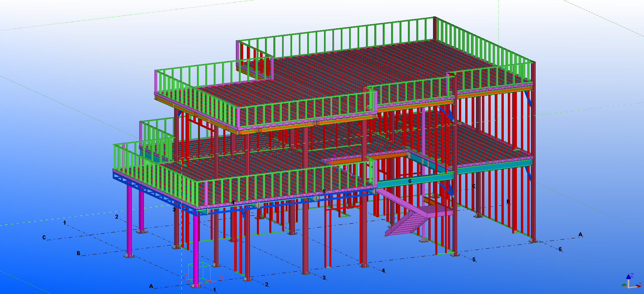Click the base plate under the front magenta column
This screenshot has height=294, width=644.
(x=196, y=286)
